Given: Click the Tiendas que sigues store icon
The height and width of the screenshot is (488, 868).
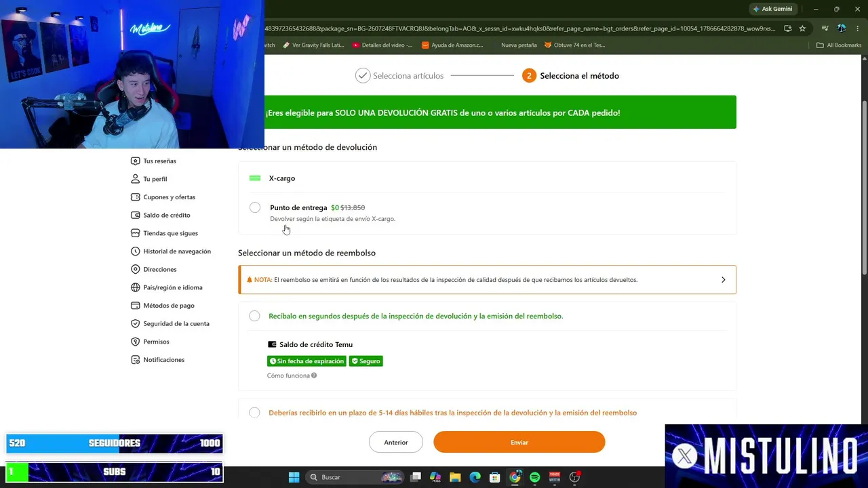Looking at the screenshot, I should [136, 233].
